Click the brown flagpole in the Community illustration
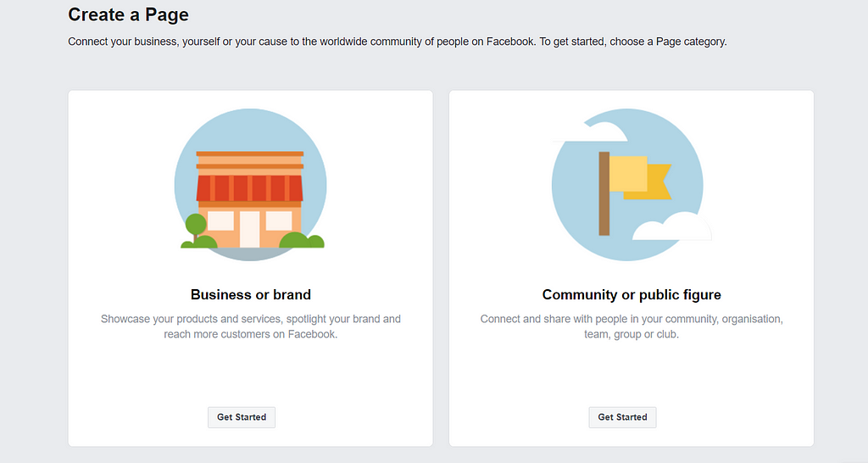 click(604, 194)
